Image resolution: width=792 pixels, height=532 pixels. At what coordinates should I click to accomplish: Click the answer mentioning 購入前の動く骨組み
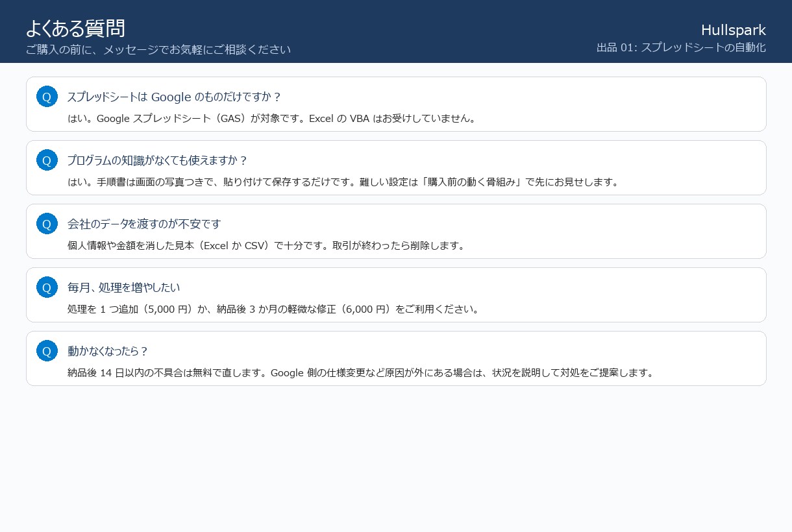(x=344, y=182)
